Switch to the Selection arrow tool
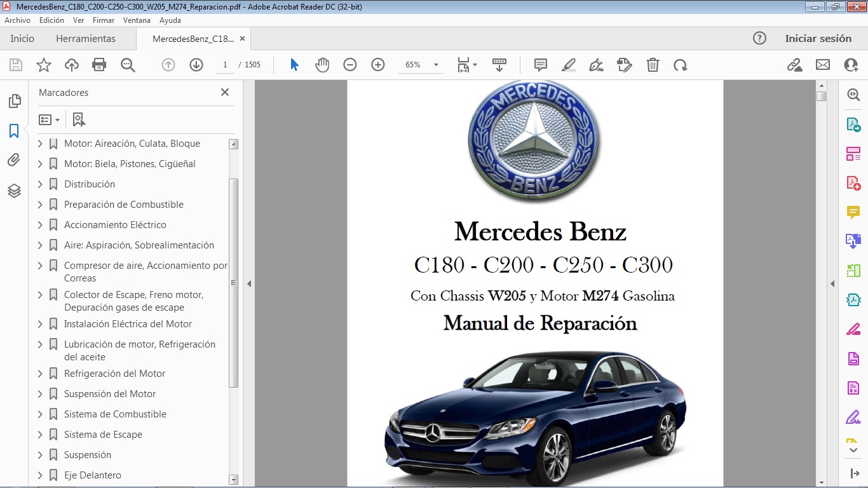This screenshot has height=488, width=868. coord(294,64)
